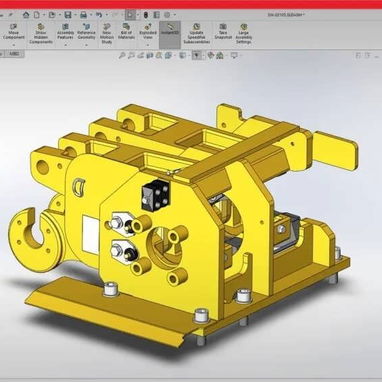Expand the Print dropdown arrow
382x382 pixels.
click(x=91, y=15)
